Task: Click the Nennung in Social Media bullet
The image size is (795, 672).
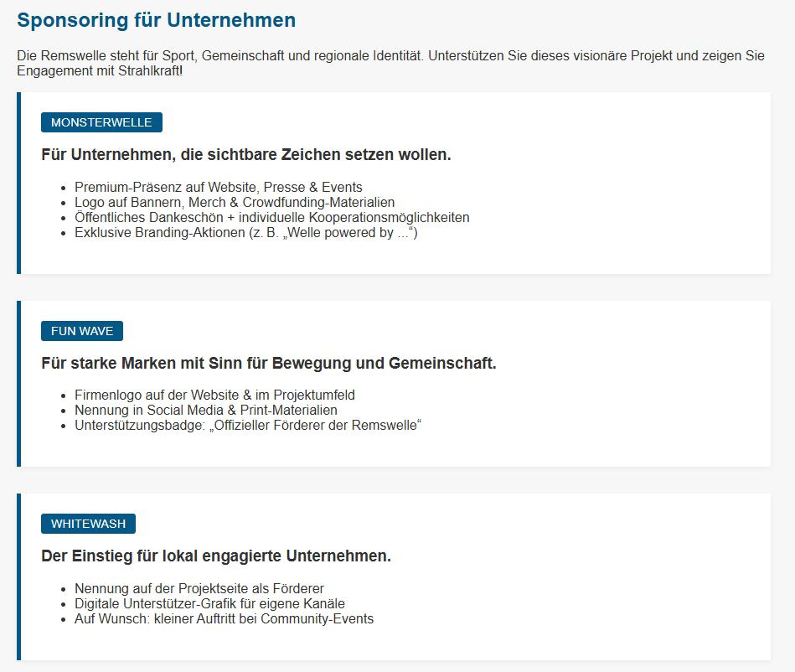Action: pyautogui.click(x=206, y=411)
